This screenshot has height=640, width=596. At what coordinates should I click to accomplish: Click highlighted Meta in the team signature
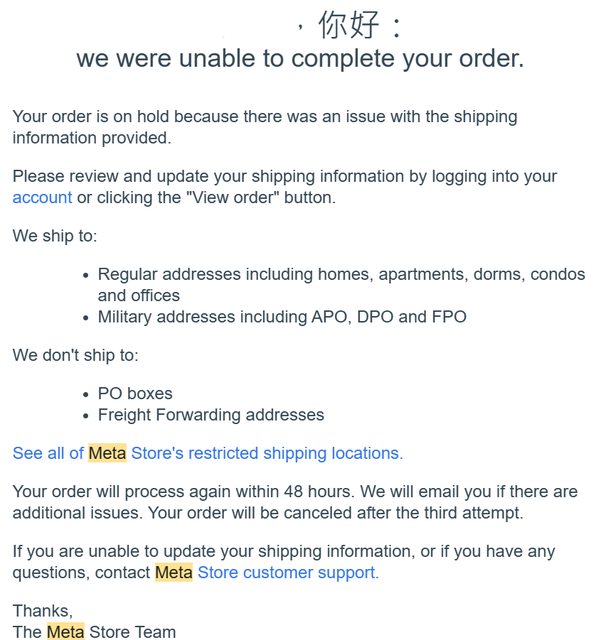[65, 631]
